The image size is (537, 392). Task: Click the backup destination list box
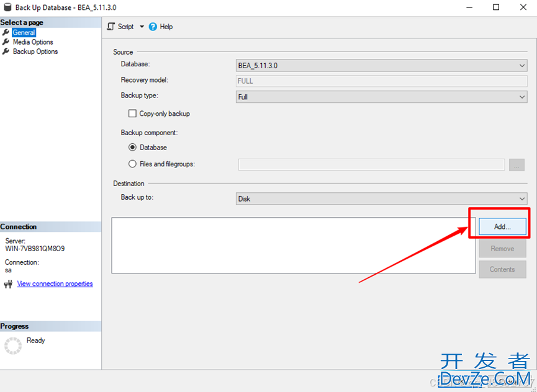294,245
